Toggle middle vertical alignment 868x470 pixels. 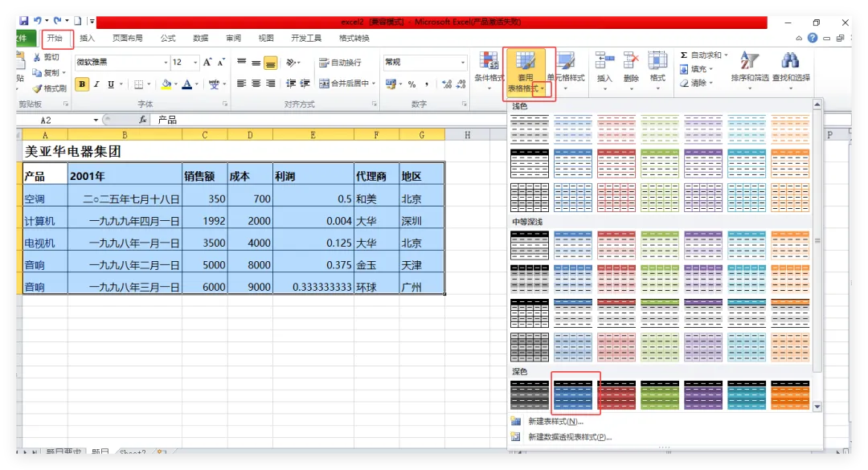click(256, 63)
